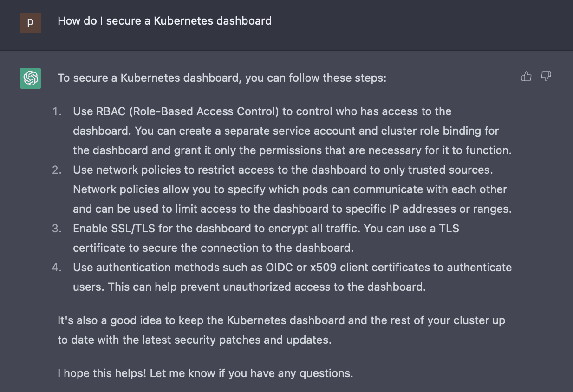
Task: Mark the response with thumbs down
Action: [546, 77]
